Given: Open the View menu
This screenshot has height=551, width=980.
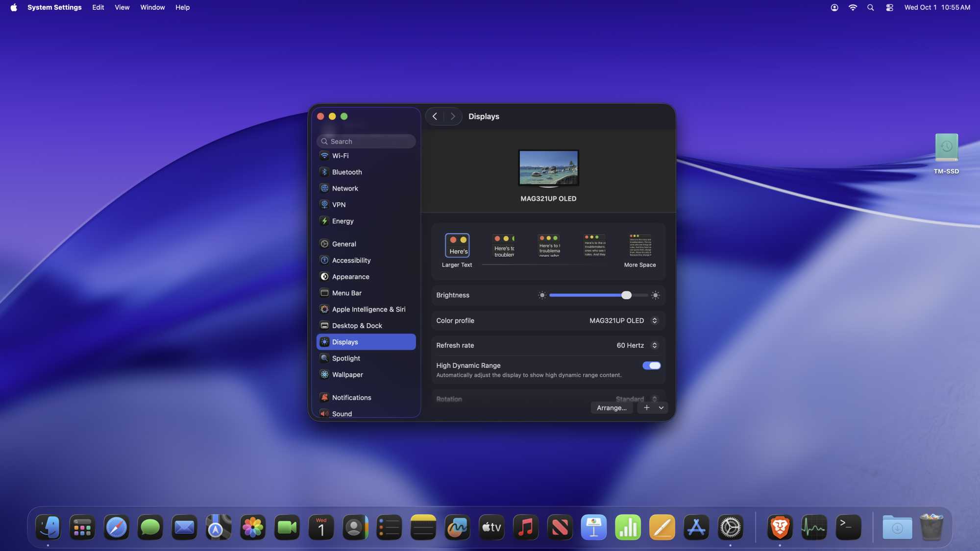Looking at the screenshot, I should [122, 7].
